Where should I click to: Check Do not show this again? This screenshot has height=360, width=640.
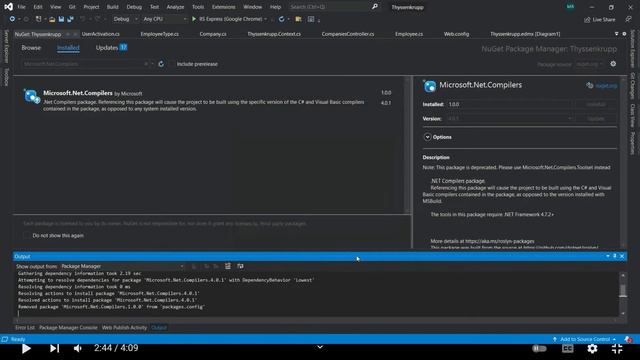[x=27, y=236]
